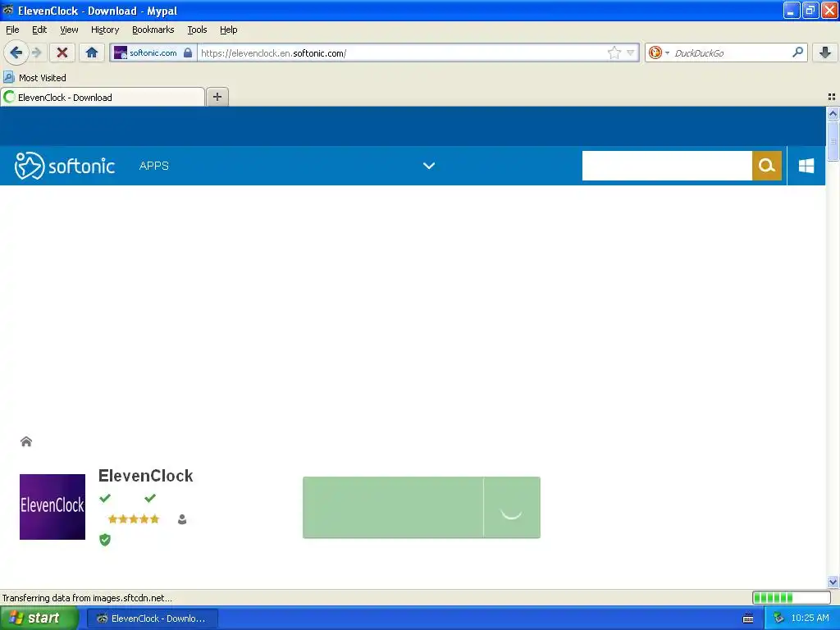Click the breadcrumb home icon

tap(26, 441)
